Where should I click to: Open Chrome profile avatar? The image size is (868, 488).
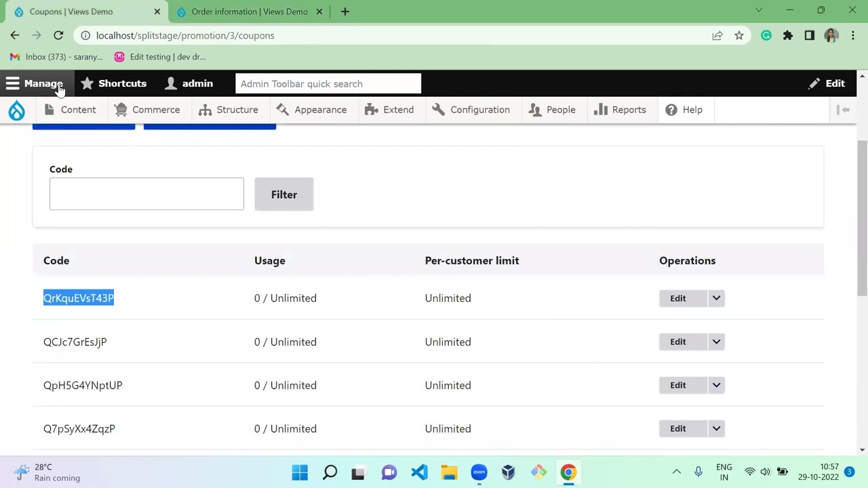[831, 35]
